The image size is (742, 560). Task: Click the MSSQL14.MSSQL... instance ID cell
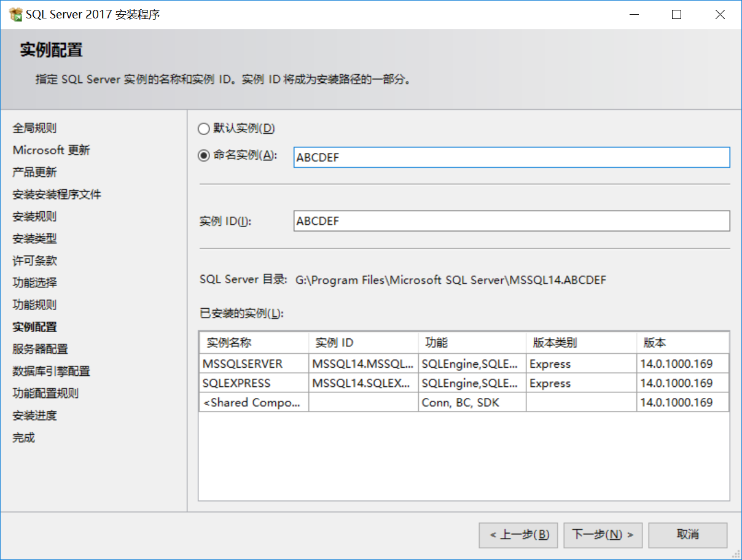pos(364,364)
